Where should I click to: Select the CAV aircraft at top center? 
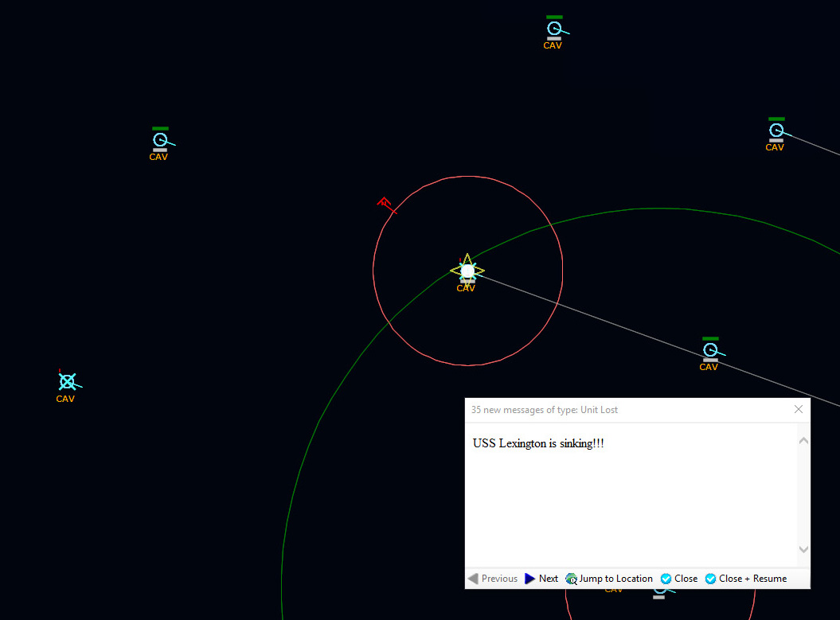tap(555, 29)
